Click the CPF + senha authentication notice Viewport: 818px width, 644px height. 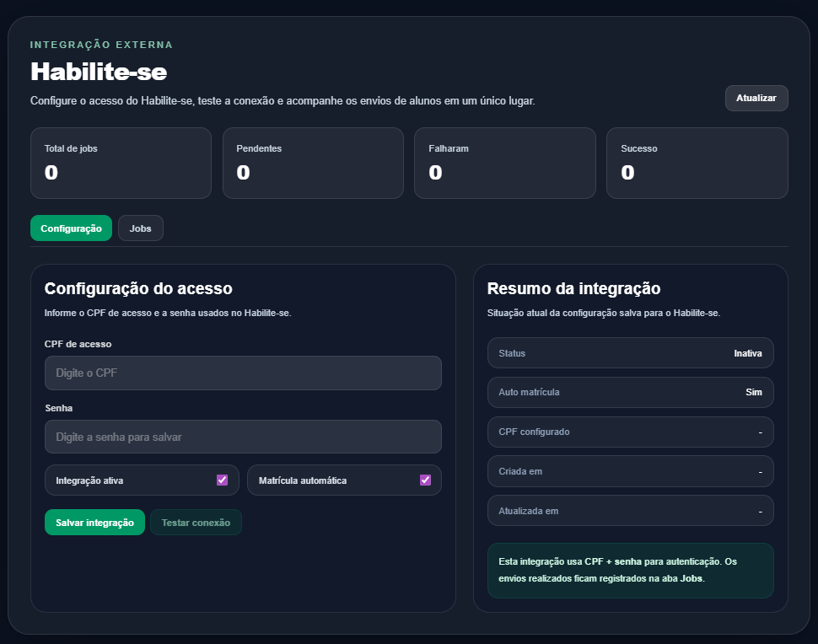tap(630, 571)
